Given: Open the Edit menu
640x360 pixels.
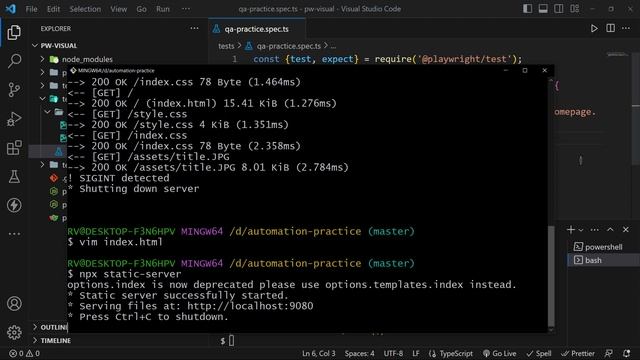Looking at the screenshot, I should [53, 9].
